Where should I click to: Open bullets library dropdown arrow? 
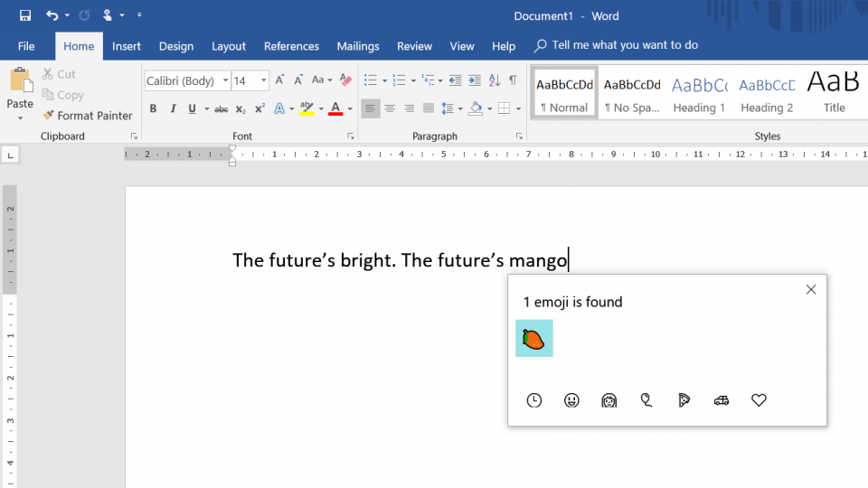384,80
